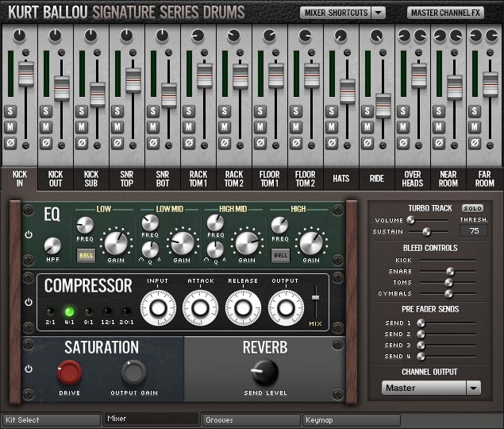The width and height of the screenshot is (504, 429).
Task: Toggle the Saturation power icon
Action: pyautogui.click(x=29, y=369)
